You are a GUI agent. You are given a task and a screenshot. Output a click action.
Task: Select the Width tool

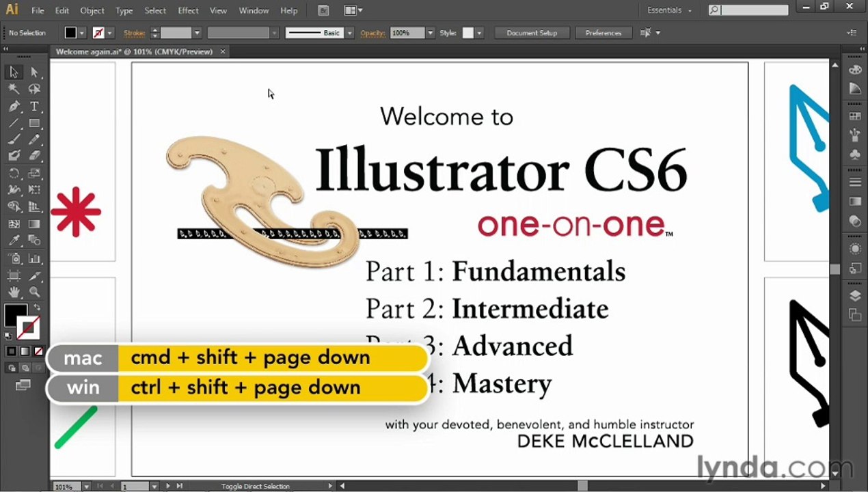tap(14, 190)
